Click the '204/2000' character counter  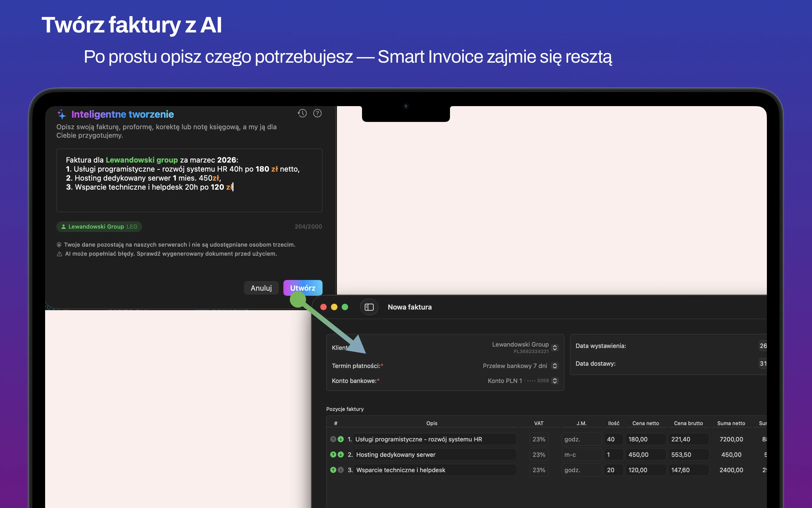click(308, 227)
